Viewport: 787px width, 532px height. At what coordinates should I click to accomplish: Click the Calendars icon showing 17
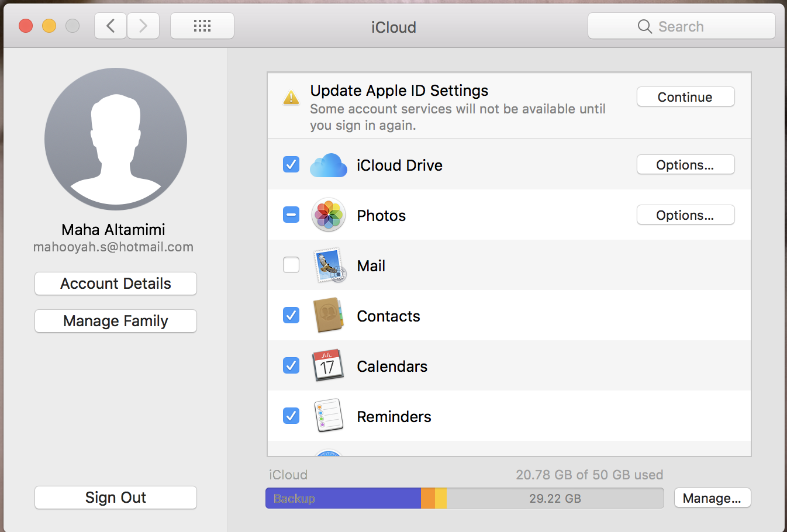[x=328, y=365]
